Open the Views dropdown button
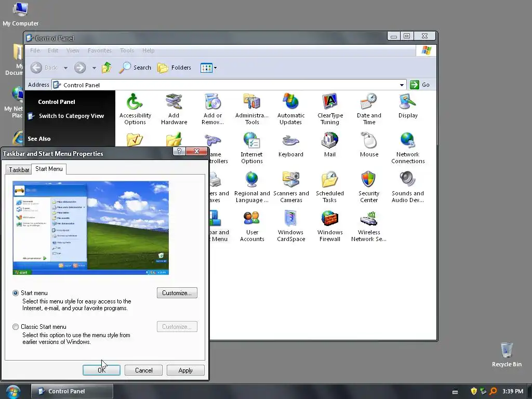Screen dimensions: 532x399 (208, 68)
